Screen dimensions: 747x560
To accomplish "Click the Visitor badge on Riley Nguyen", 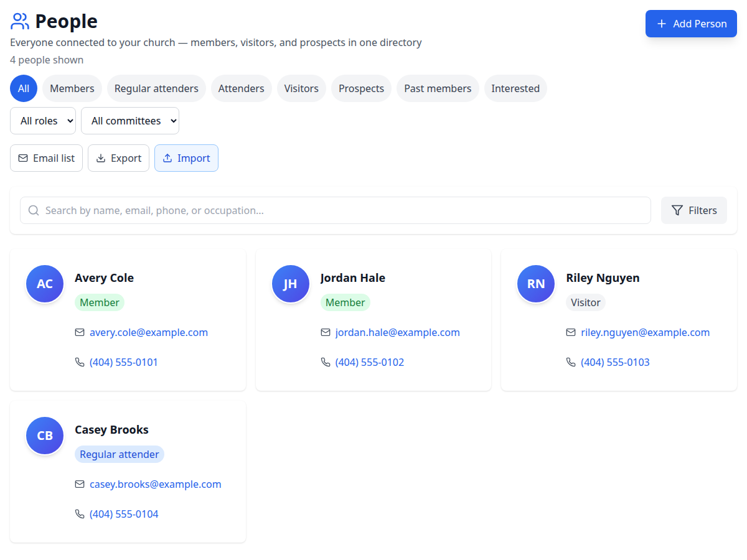I will pos(586,302).
